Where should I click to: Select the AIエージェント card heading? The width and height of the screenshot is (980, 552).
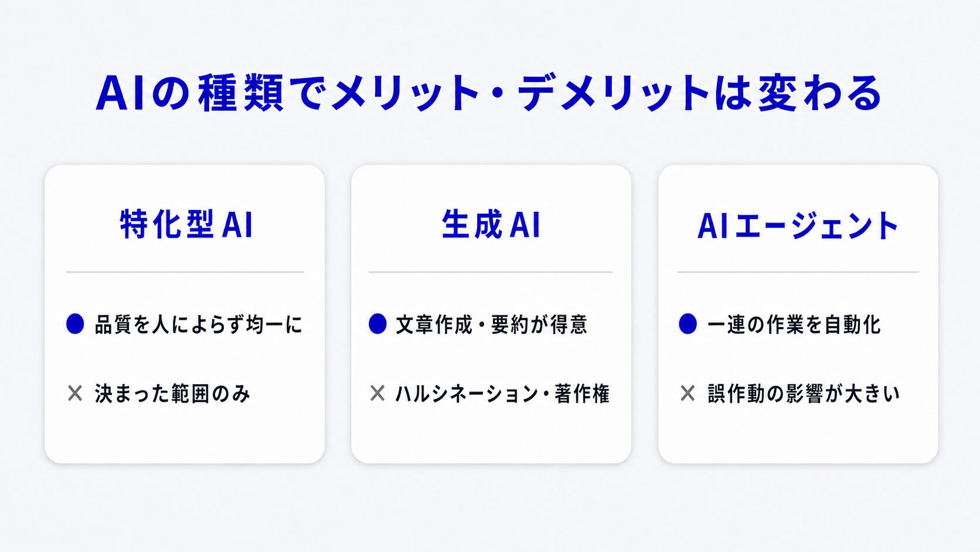798,226
